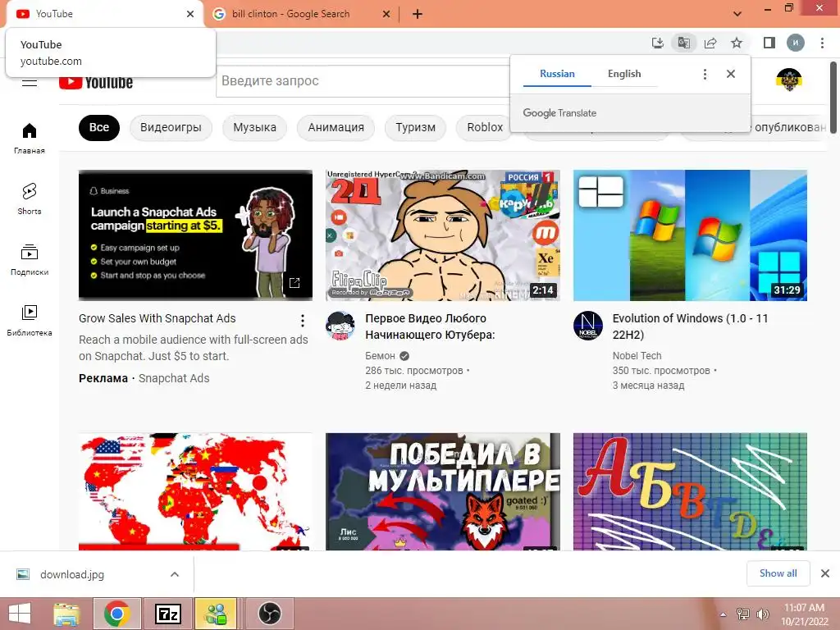Screen dimensions: 840x630
Task: Close the Google Translate popup
Action: pos(731,74)
